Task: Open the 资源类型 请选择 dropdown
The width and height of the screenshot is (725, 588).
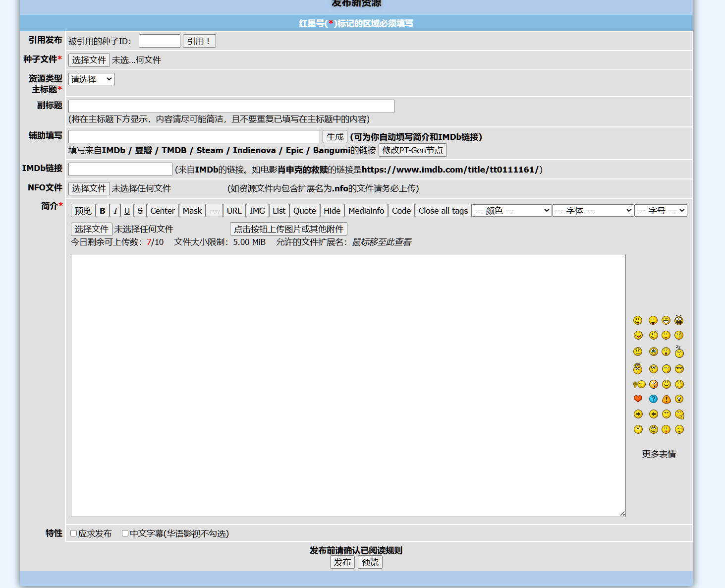Action: pyautogui.click(x=91, y=79)
